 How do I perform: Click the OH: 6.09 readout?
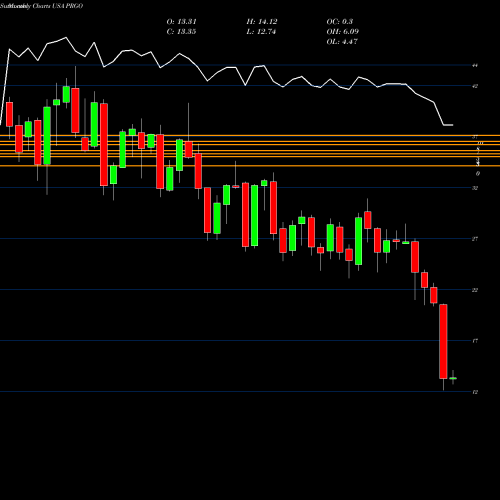pyautogui.click(x=342, y=32)
